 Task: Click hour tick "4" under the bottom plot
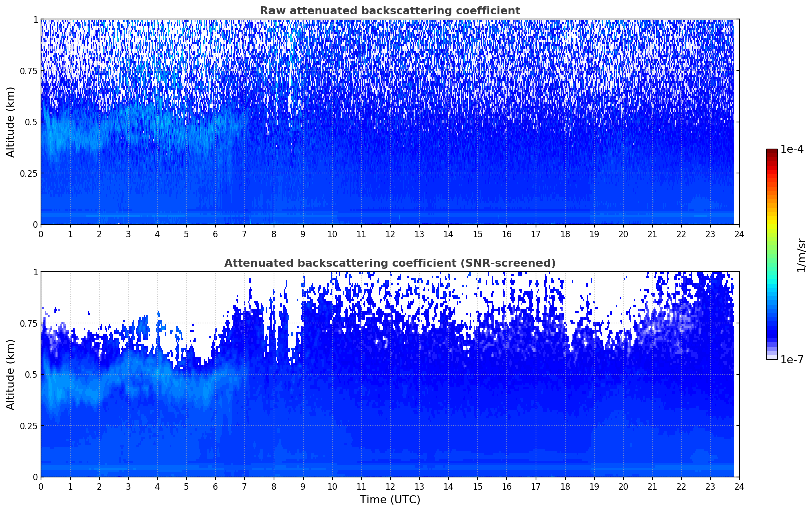point(157,486)
